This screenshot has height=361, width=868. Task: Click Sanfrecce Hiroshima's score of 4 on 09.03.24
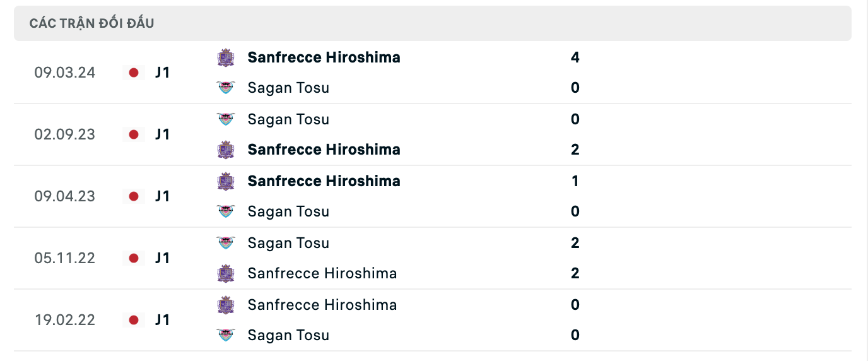point(575,57)
